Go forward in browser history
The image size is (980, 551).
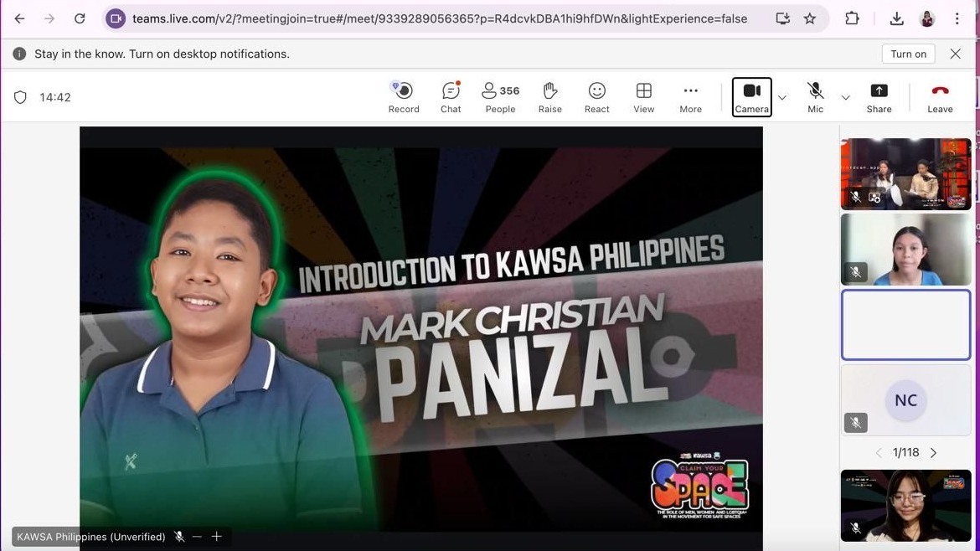point(49,18)
